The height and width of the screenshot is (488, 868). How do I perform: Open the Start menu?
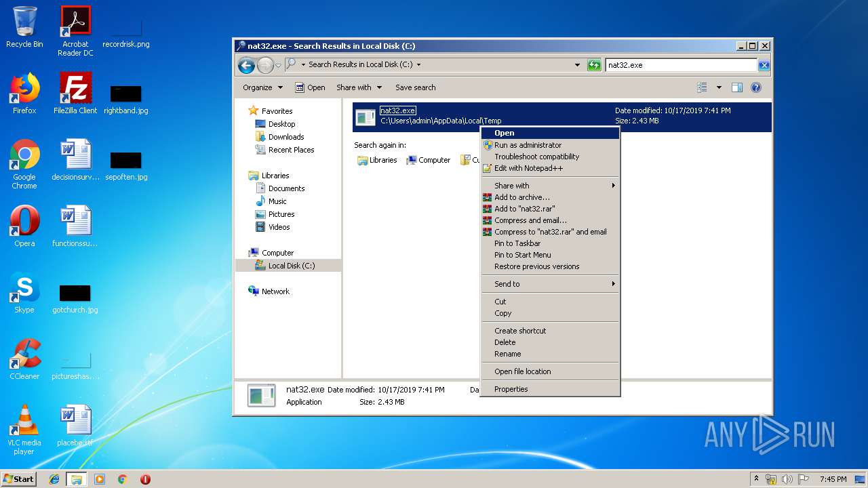(x=18, y=479)
